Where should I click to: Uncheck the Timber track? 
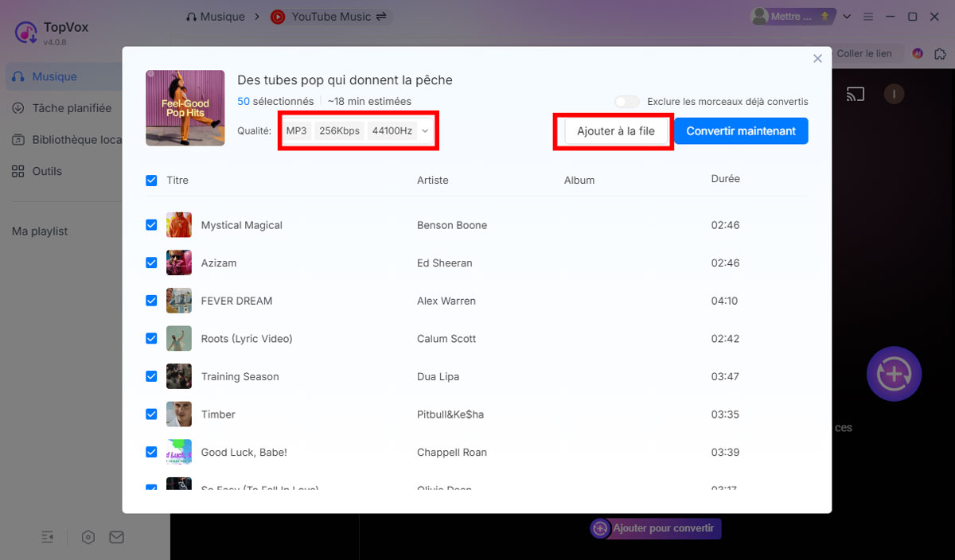(x=151, y=414)
